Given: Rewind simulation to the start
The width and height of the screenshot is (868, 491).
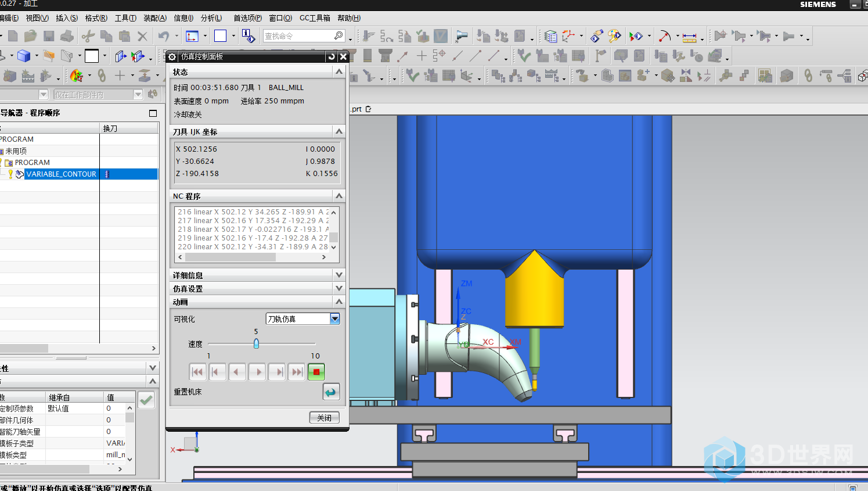Looking at the screenshot, I should tap(197, 372).
